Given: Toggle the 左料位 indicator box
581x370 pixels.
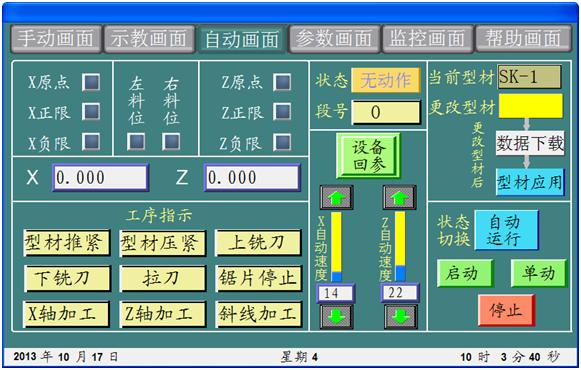Looking at the screenshot, I should [136, 141].
